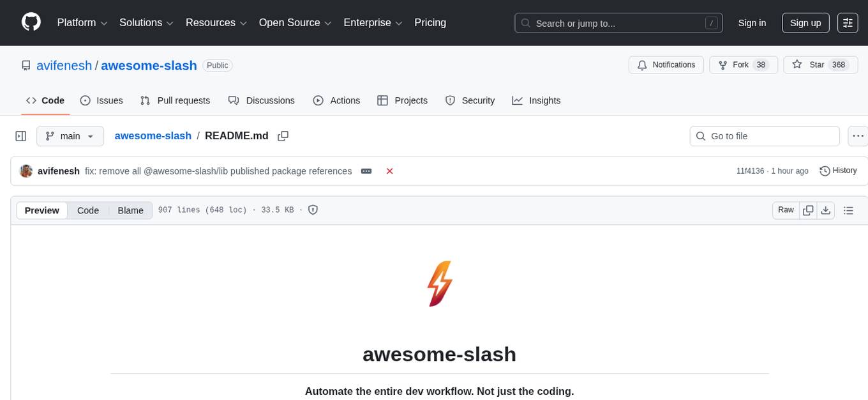
Task: Open the Pull requests tab
Action: point(175,100)
